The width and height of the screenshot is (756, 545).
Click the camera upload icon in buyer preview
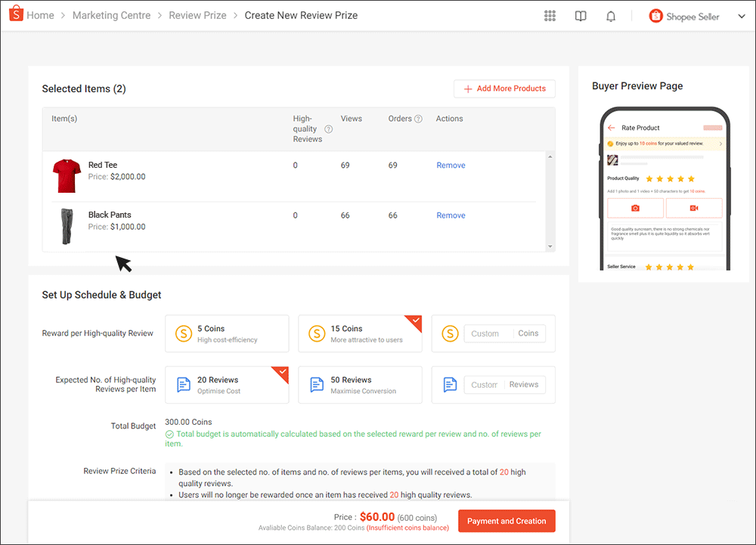[x=635, y=207]
